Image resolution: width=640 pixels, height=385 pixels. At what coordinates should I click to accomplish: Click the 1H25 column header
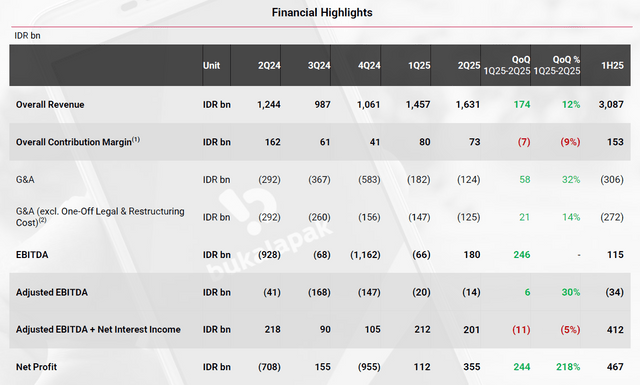coord(612,65)
